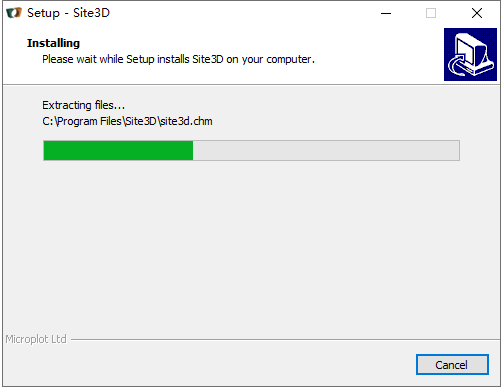503x389 pixels.
Task: Close the Setup - Site3D window
Action: click(477, 13)
